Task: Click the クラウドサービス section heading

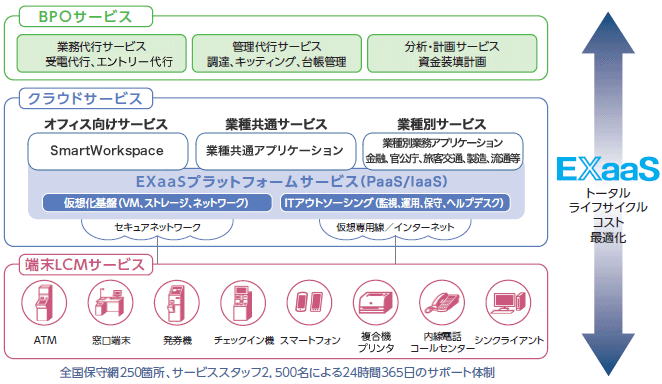Action: point(86,99)
